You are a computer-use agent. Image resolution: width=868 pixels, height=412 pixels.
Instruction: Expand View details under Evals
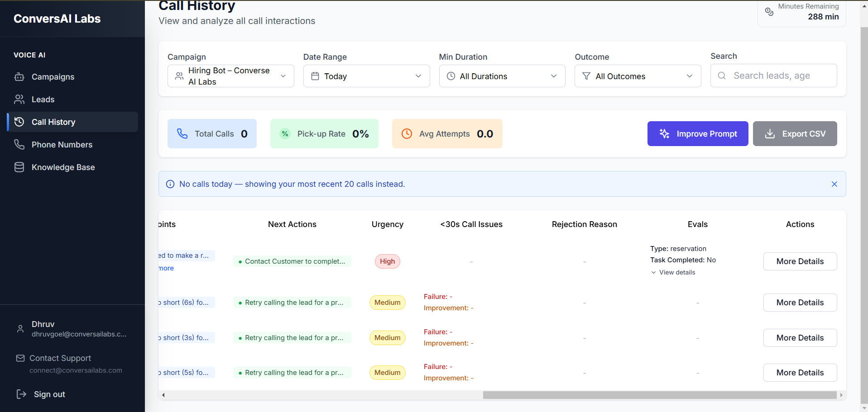pos(673,272)
